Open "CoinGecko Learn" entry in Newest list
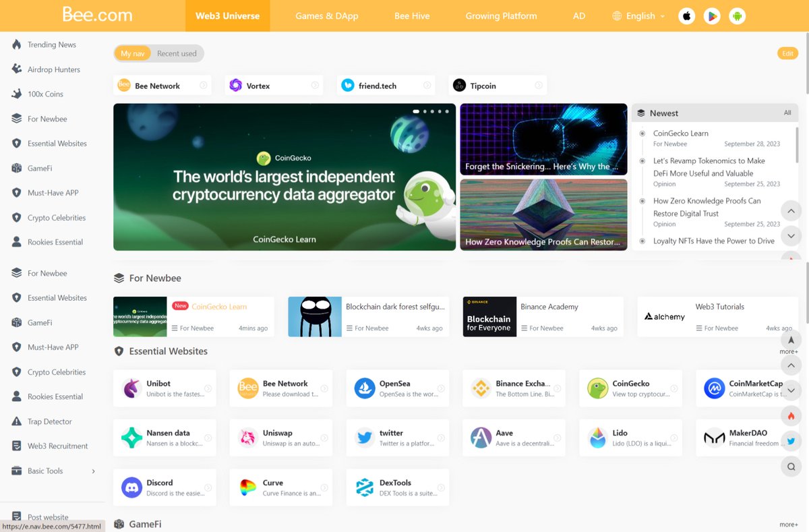Viewport: 809px width, 532px height. (x=681, y=134)
